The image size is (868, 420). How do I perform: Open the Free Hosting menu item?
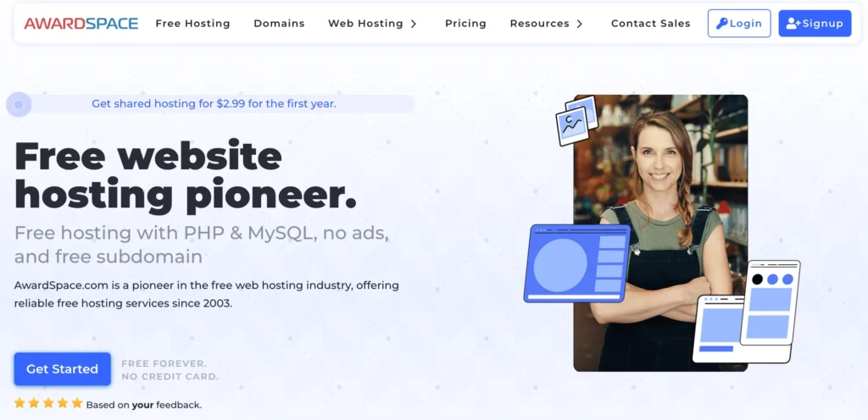tap(192, 23)
